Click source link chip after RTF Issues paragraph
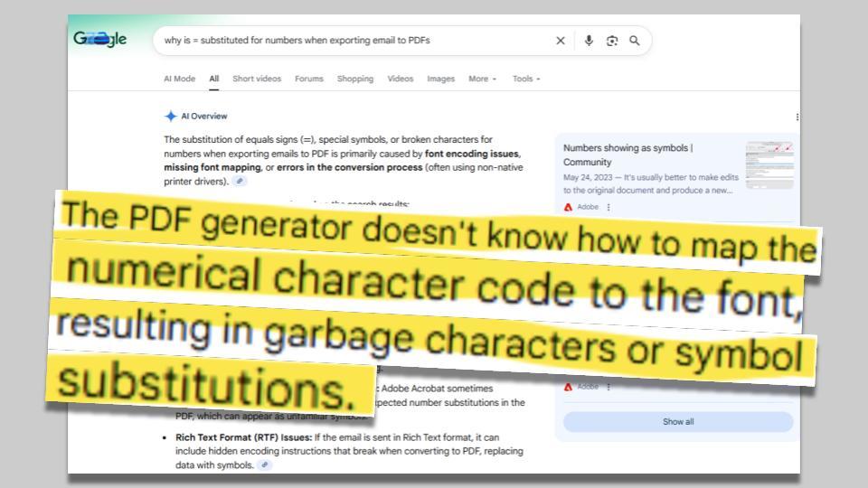 tap(264, 465)
